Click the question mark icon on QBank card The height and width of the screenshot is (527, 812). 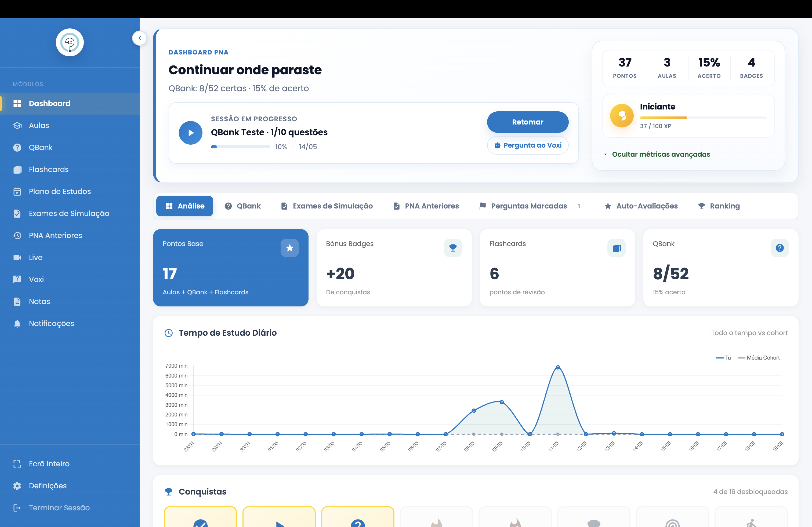(780, 248)
